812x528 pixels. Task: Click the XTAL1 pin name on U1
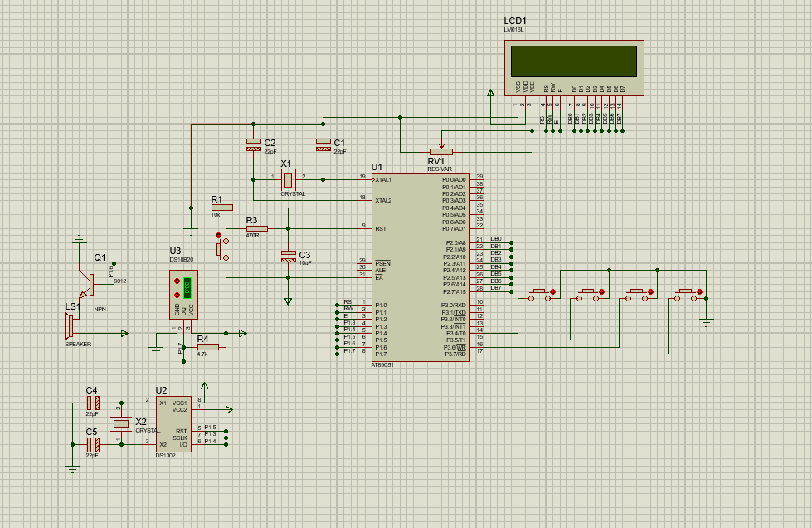tap(383, 180)
